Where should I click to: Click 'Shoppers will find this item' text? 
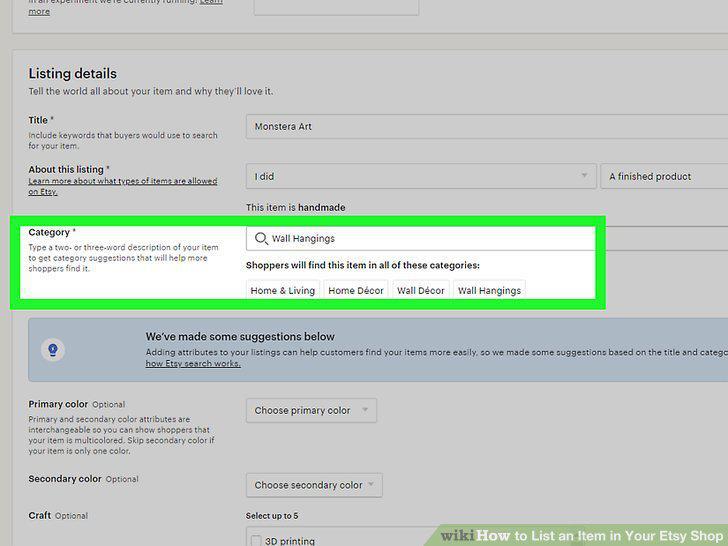pos(363,265)
